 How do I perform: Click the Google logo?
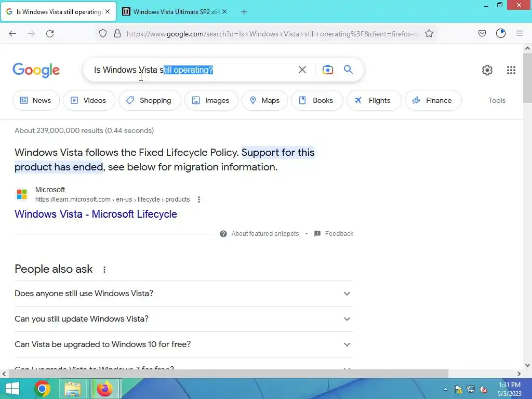[x=36, y=70]
